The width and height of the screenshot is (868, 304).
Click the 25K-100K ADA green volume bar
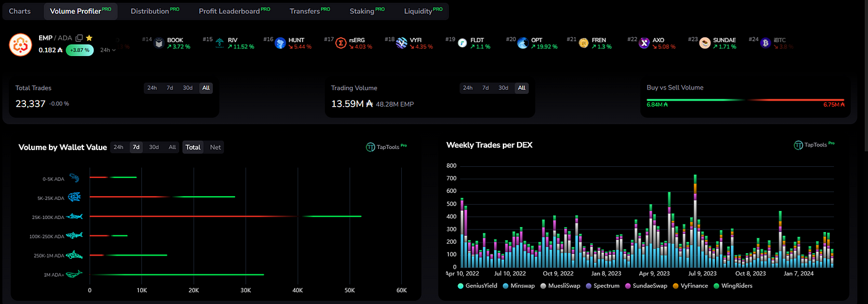click(332, 217)
